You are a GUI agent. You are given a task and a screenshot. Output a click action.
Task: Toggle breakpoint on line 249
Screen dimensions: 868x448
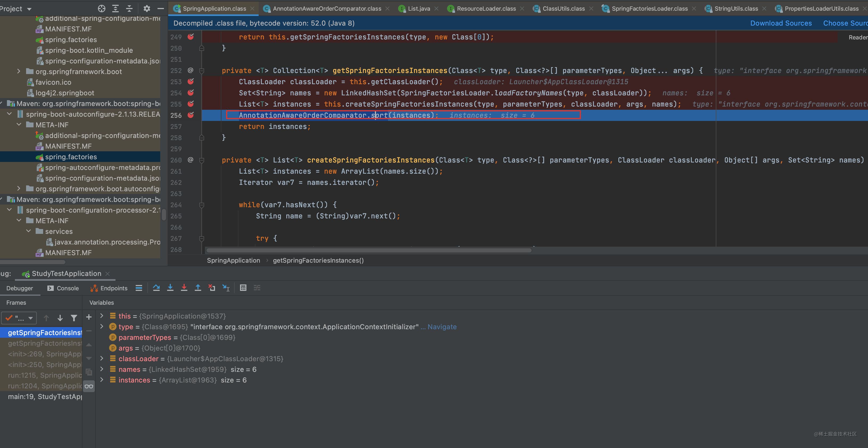pyautogui.click(x=191, y=36)
